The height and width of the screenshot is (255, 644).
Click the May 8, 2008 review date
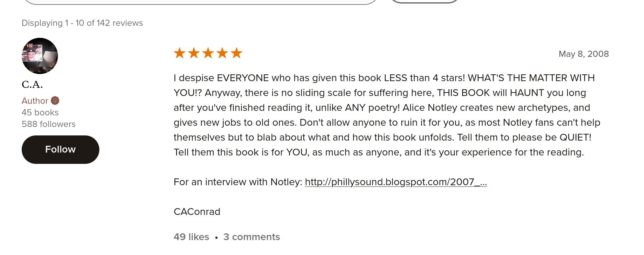pos(583,54)
